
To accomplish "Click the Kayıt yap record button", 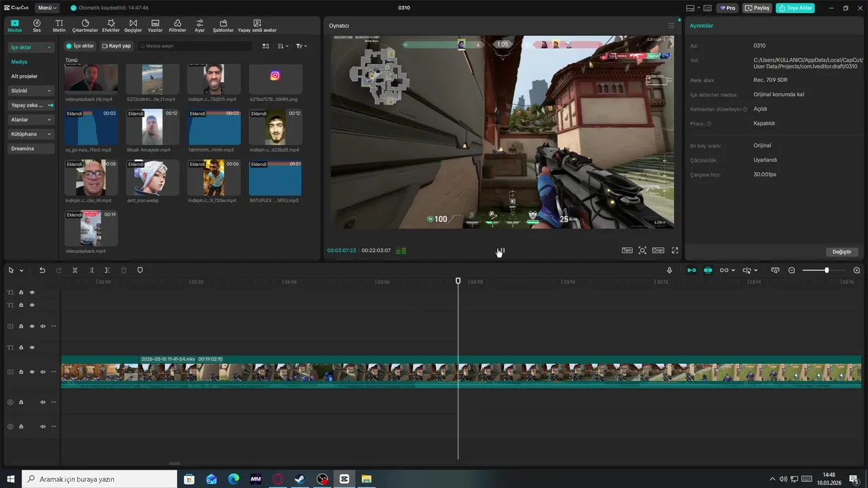I will (117, 45).
